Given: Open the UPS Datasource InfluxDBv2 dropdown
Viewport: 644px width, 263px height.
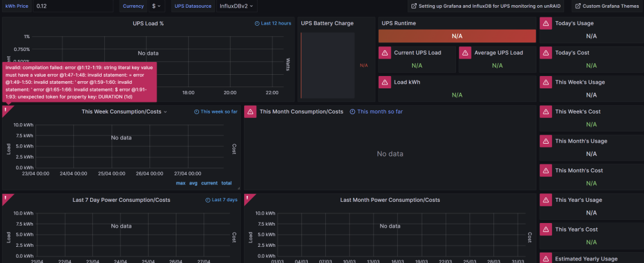Looking at the screenshot, I should click(x=236, y=6).
